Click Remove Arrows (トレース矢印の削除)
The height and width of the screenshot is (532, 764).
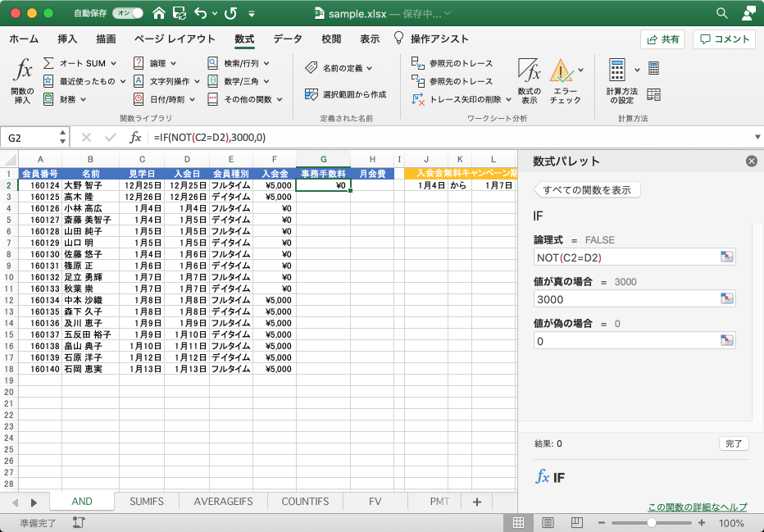point(462,99)
